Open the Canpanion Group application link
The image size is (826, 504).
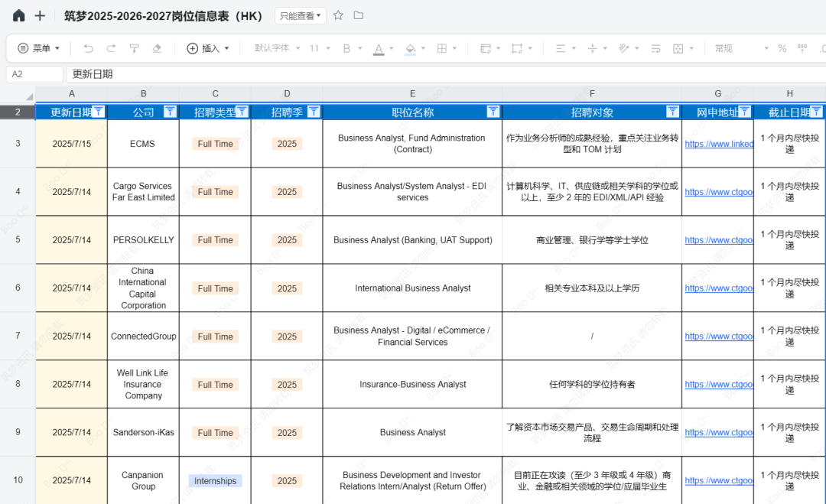[x=719, y=480]
